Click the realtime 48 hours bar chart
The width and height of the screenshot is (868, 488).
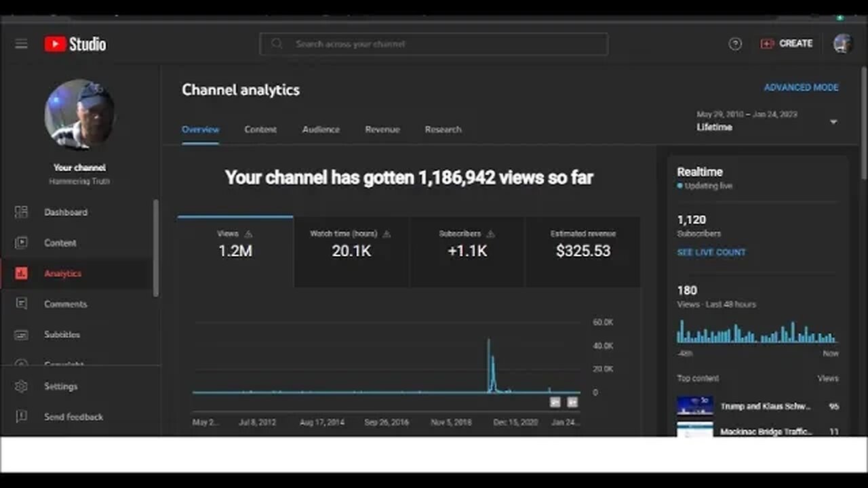pos(757,332)
